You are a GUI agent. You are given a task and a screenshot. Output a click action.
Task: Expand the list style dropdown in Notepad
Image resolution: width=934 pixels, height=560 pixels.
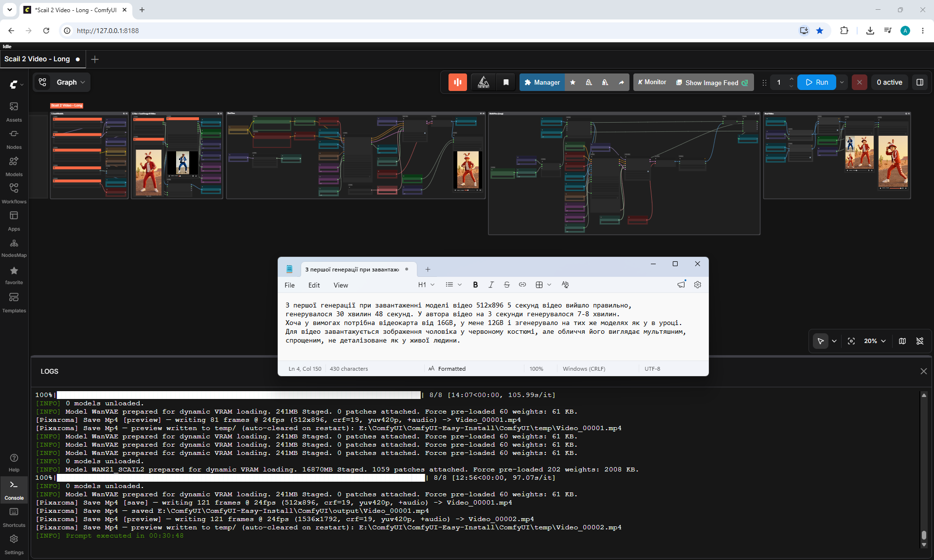(x=453, y=285)
